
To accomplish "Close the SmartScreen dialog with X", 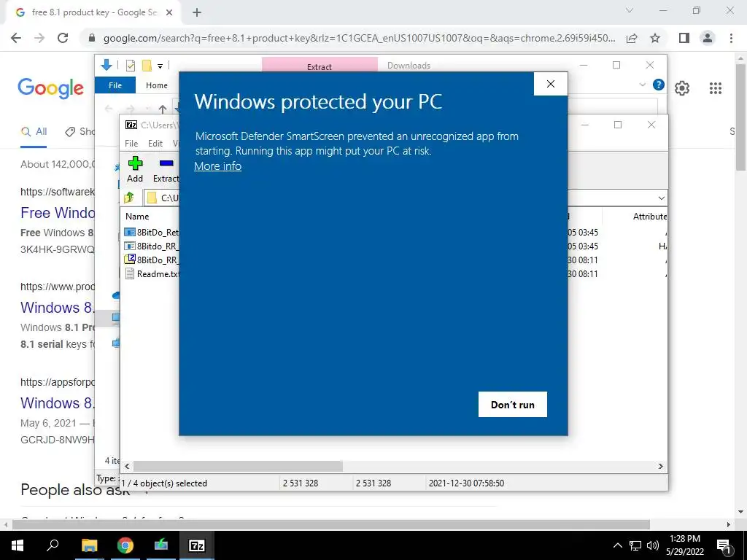I will pos(551,84).
